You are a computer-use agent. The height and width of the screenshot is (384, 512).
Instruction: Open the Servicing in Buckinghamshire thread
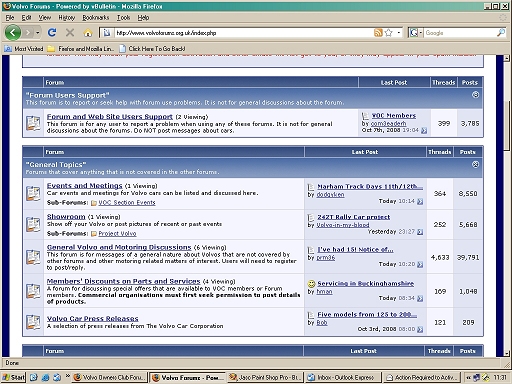coord(366,284)
